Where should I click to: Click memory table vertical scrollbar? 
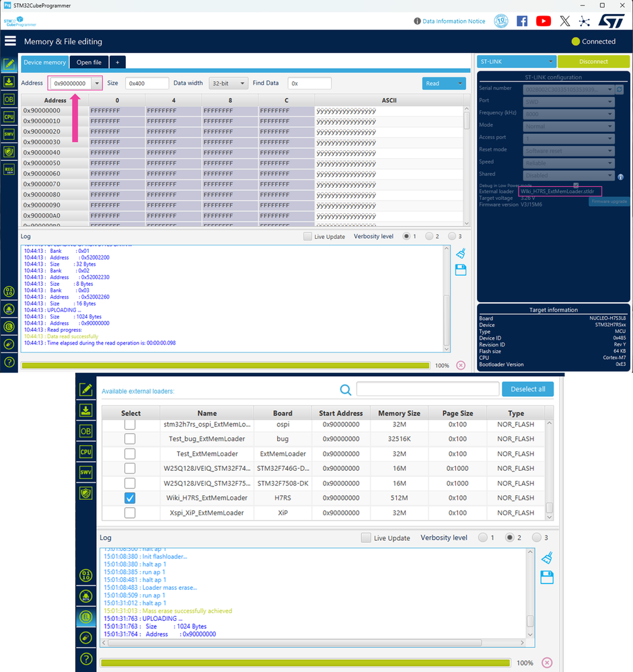[x=467, y=121]
